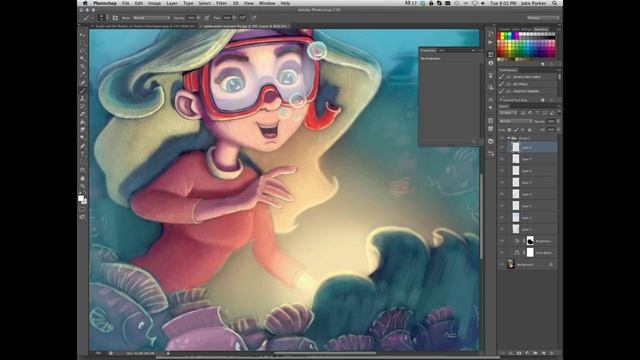Select the Type tool in toolbox
Screen dimensions: 640x360
pos(83,154)
